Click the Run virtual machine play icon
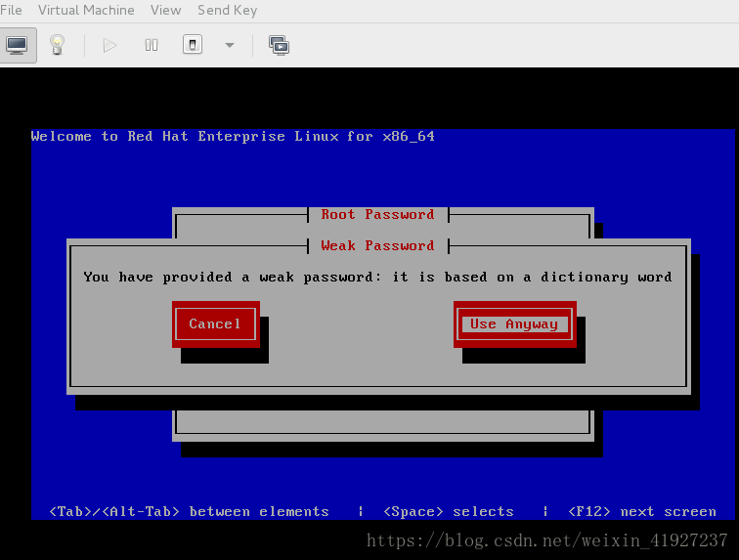The width and height of the screenshot is (739, 560). (x=109, y=45)
